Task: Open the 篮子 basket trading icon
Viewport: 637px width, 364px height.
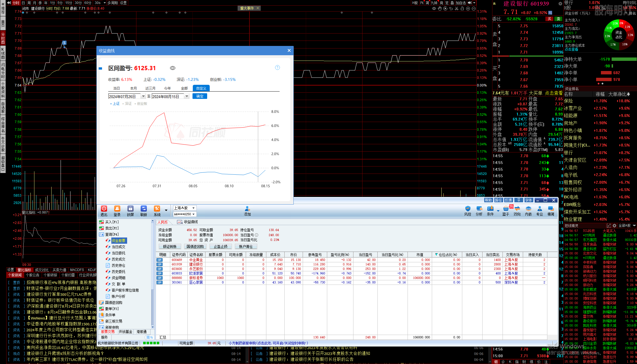Action: 506,211
